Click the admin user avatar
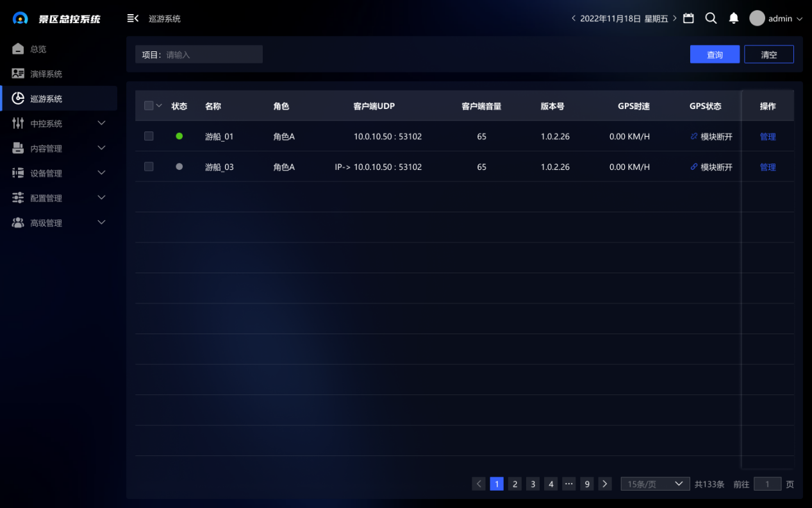The image size is (812, 508). [757, 19]
